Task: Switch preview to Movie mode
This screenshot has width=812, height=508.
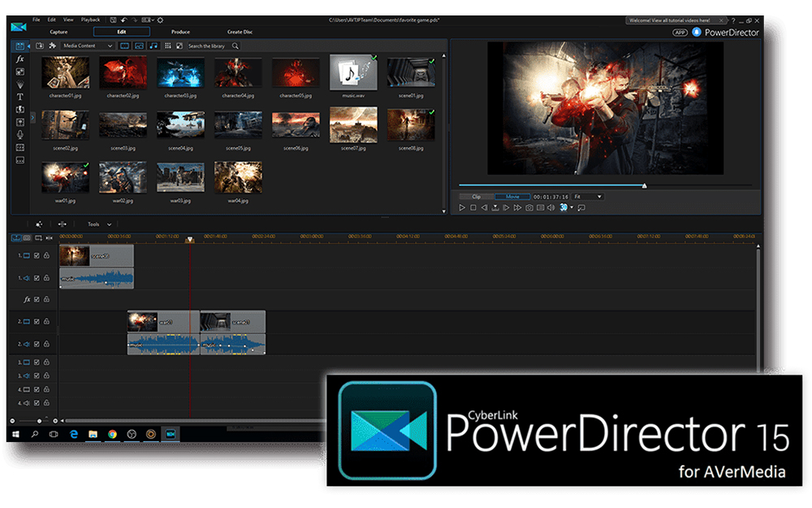Action: tap(512, 197)
